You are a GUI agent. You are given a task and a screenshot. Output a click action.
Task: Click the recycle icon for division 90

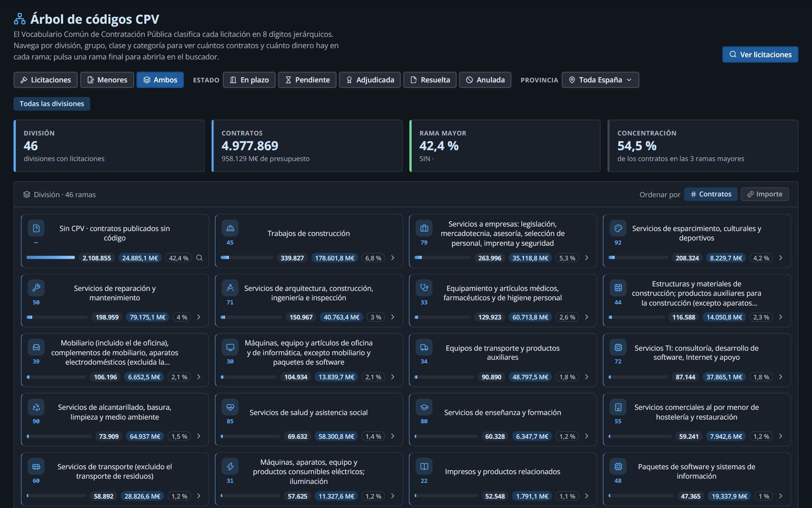(x=36, y=407)
